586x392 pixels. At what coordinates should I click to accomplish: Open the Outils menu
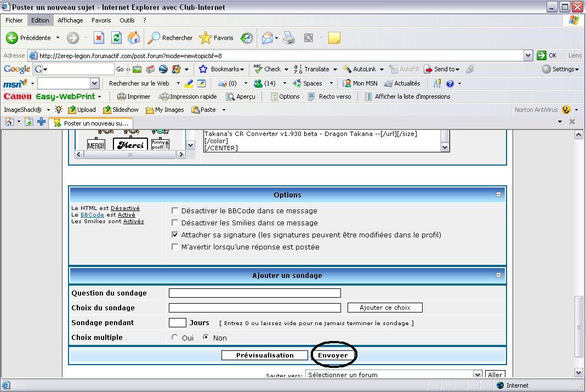(x=127, y=20)
